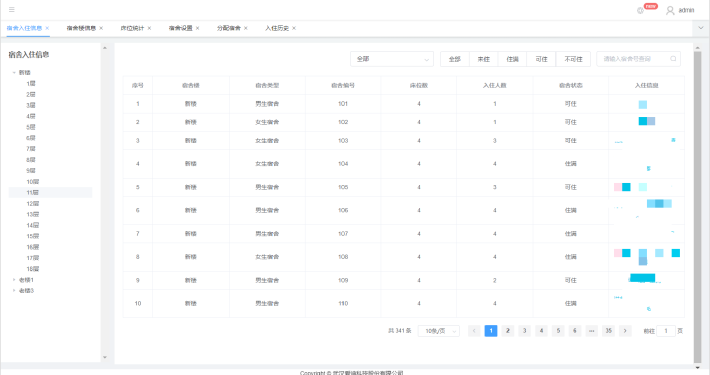710x375 pixels.
Task: Focus the dorm number search input field
Action: tap(638, 59)
